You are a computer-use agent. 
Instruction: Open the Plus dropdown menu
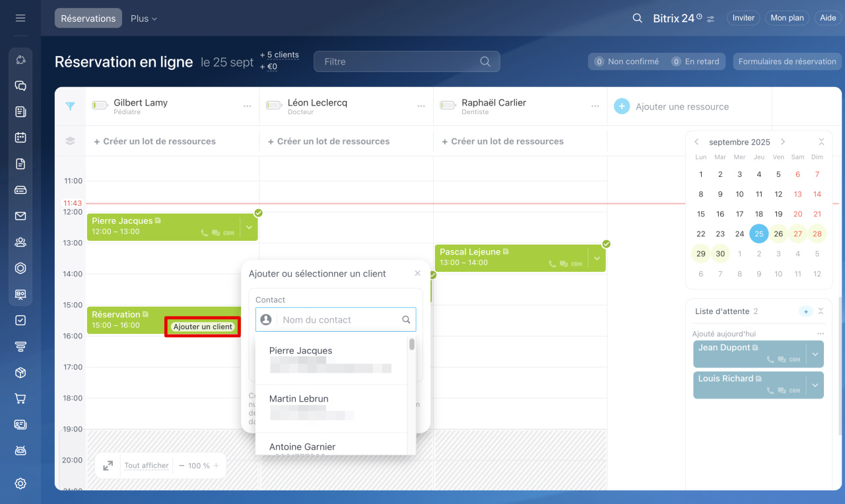(x=144, y=18)
